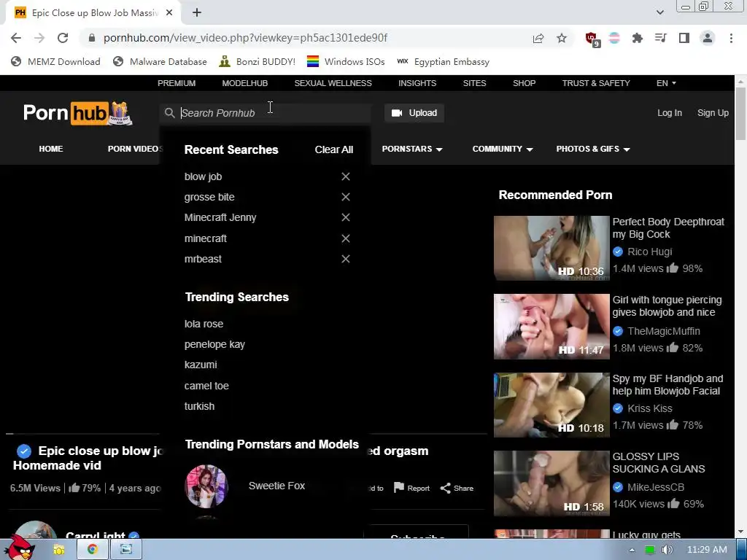Open the folder icon on the taskbar
Screen dimensions: 747x560
tap(59, 550)
